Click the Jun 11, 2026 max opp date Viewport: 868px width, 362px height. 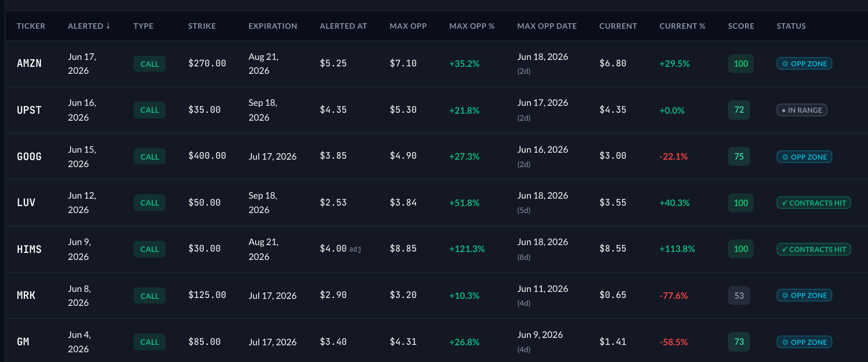coord(543,289)
